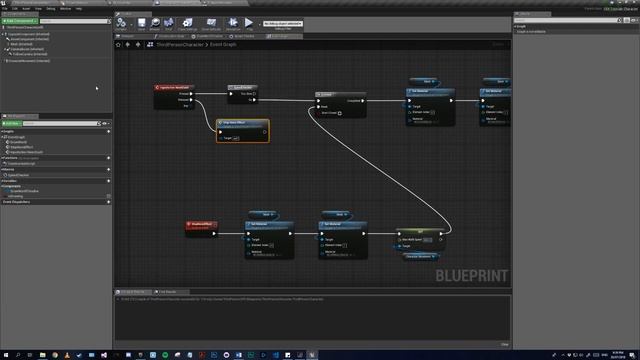Screen dimensions: 640x360
Task: Toggle the eye visibility options in My Blueprint
Action: click(105, 123)
